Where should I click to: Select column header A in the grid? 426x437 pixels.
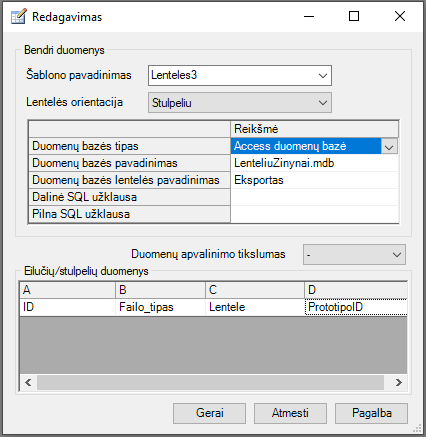point(67,290)
